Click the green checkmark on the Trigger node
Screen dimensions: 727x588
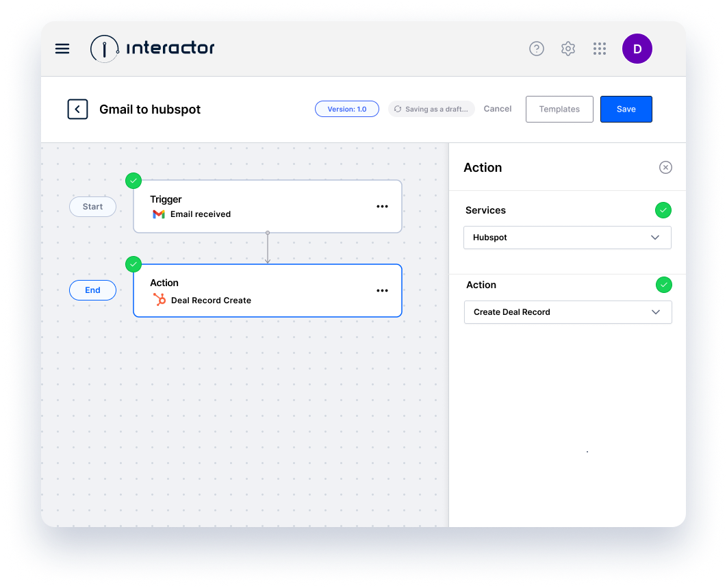pyautogui.click(x=133, y=181)
